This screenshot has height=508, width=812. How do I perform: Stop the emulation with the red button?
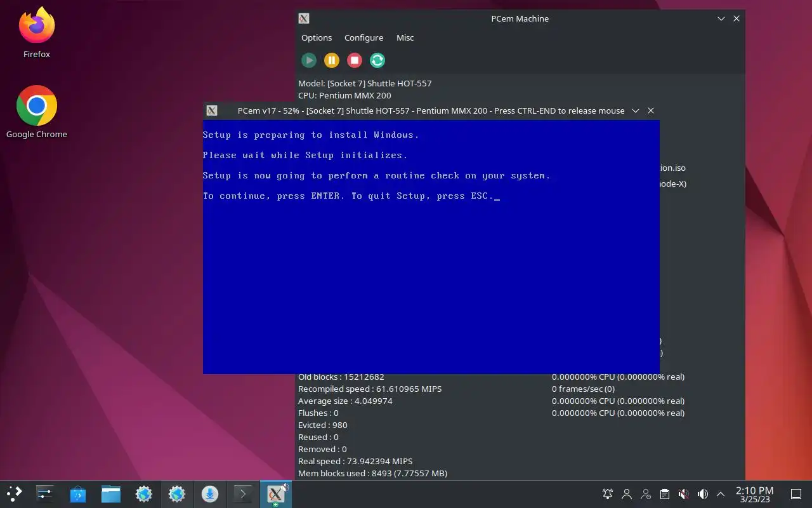[x=355, y=60]
